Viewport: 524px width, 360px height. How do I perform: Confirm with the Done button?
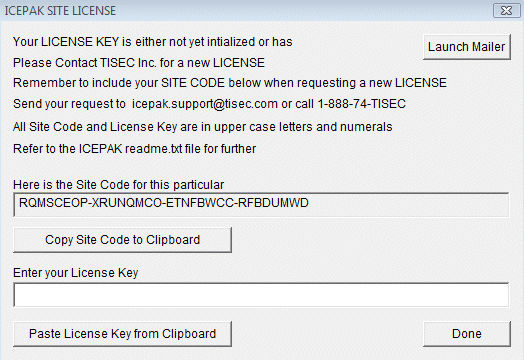[467, 334]
